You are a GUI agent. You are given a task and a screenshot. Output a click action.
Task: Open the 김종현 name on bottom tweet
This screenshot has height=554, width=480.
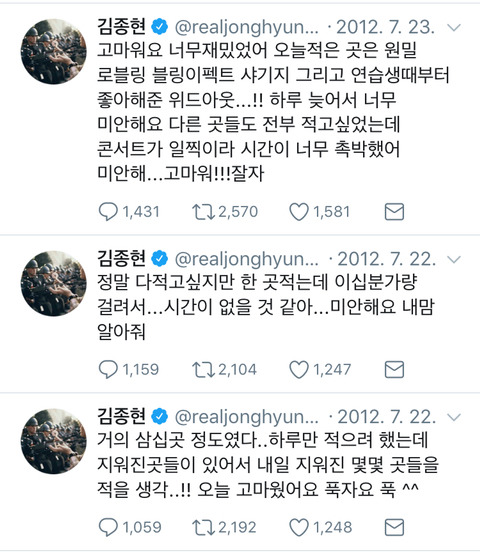pos(121,416)
